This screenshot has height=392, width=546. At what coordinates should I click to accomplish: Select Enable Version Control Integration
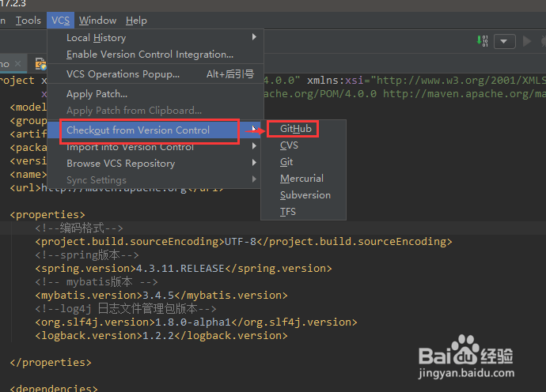click(155, 55)
